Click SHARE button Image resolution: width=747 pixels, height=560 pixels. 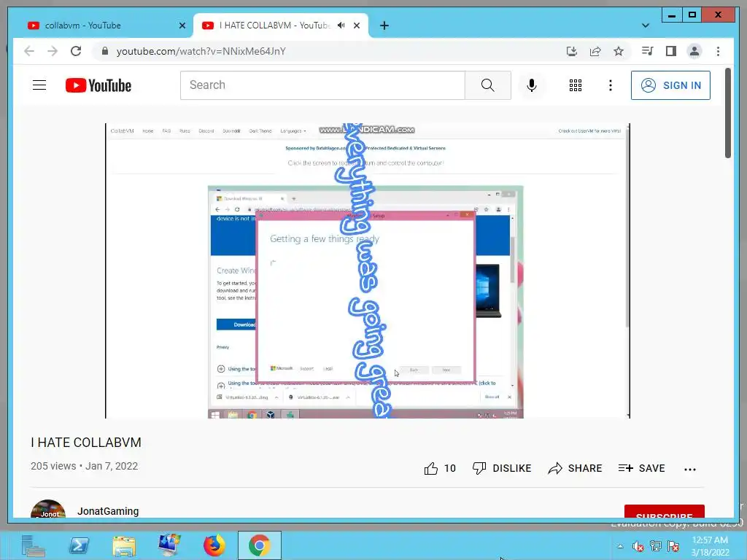pos(575,468)
